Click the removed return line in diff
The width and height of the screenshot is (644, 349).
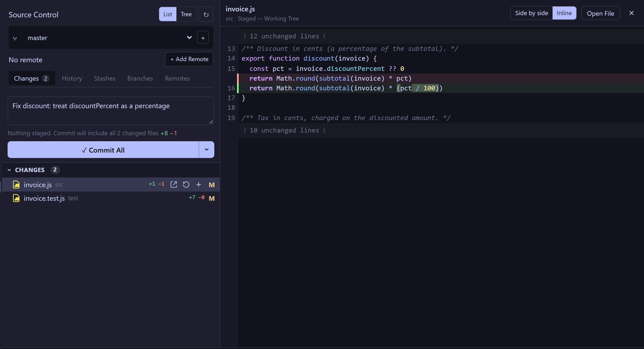tap(441, 78)
